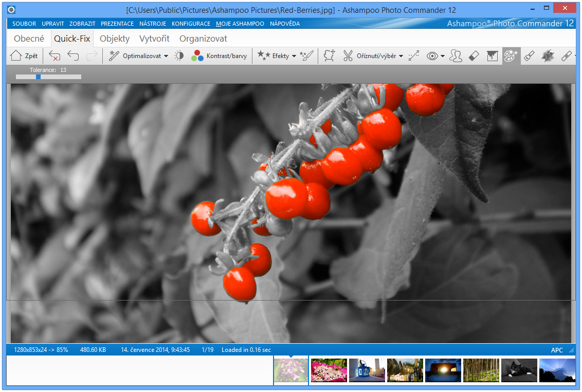Open the KONFIGURACE menu
Screen dimensions: 582x392
pos(191,24)
